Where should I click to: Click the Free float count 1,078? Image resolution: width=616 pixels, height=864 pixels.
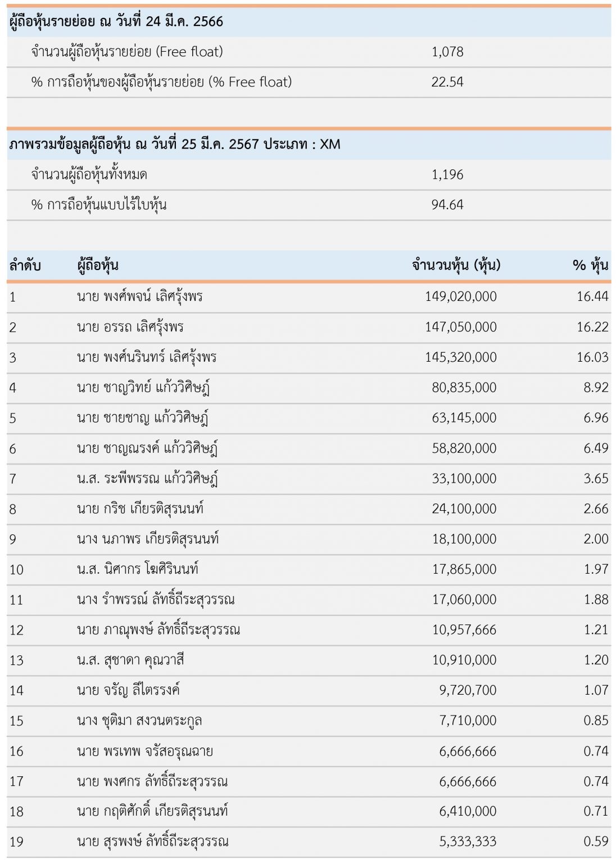point(447,52)
